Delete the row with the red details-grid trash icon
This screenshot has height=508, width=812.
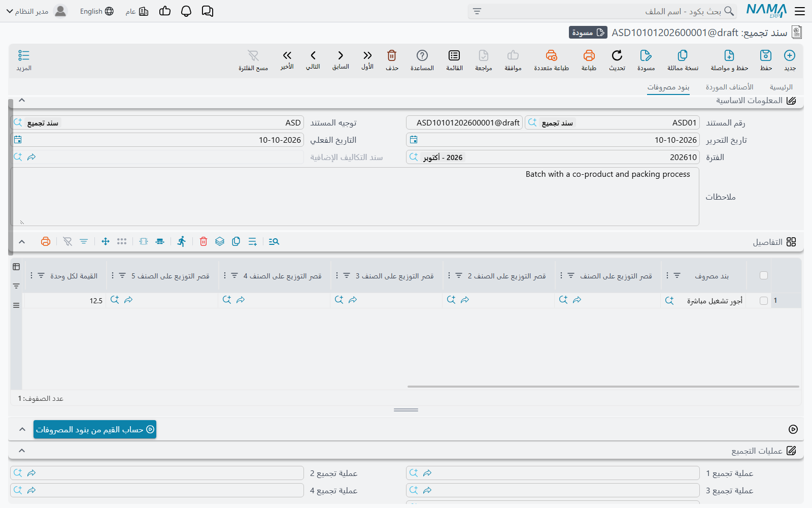[x=204, y=241]
